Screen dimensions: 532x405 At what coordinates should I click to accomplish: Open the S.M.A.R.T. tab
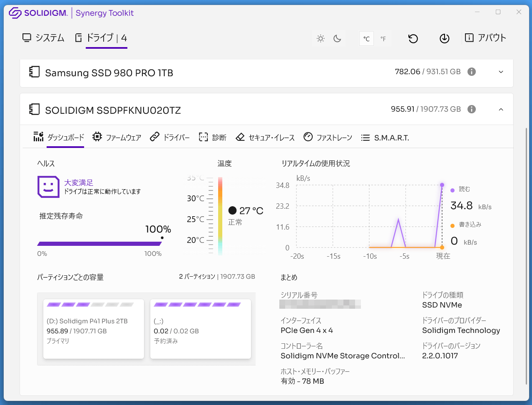tap(385, 137)
